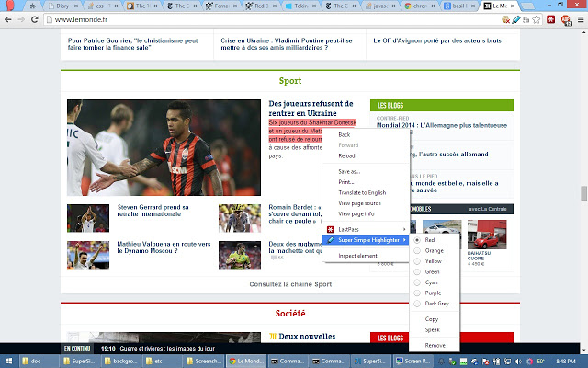Open Mathieu Valbuena en route vers le Dynamo Moscou
The image size is (588, 368).
(164, 247)
